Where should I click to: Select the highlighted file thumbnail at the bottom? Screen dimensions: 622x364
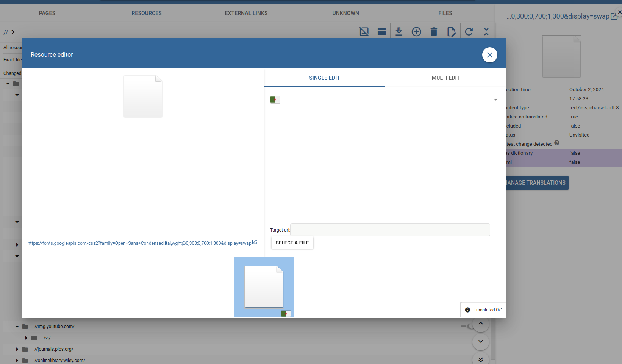pos(264,287)
